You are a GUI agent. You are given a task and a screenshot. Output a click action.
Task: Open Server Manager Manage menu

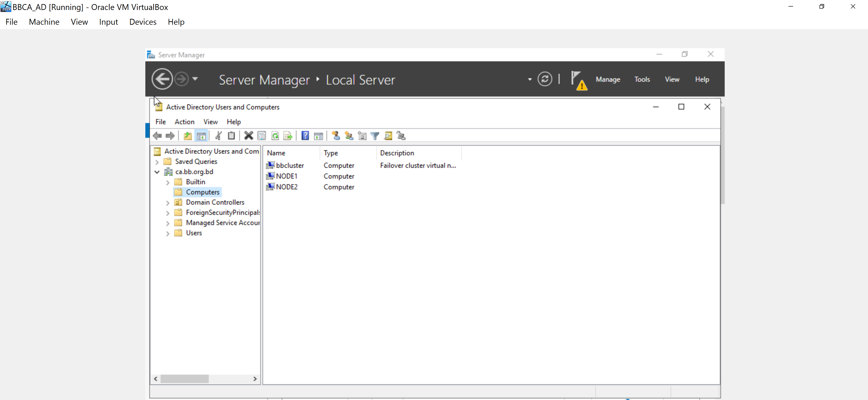[x=608, y=79]
